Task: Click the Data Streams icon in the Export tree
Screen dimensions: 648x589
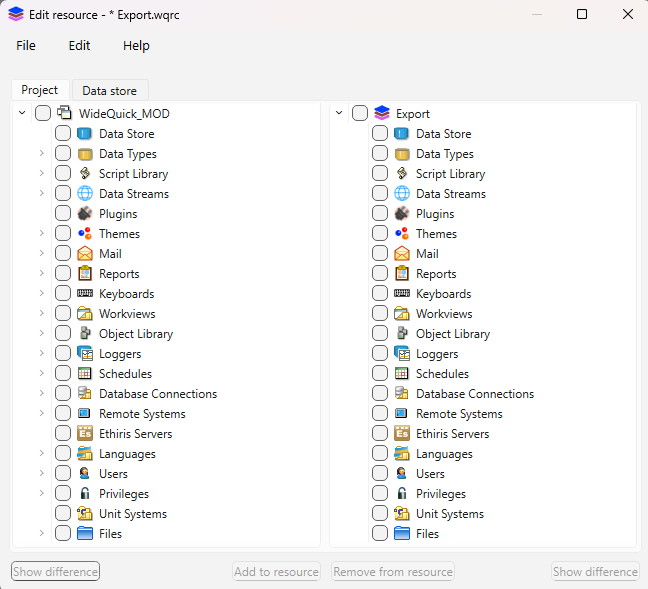Action: click(x=402, y=193)
